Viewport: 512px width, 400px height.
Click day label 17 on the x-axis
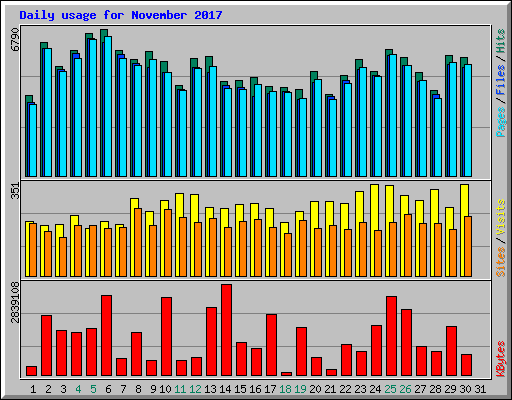[x=270, y=389]
